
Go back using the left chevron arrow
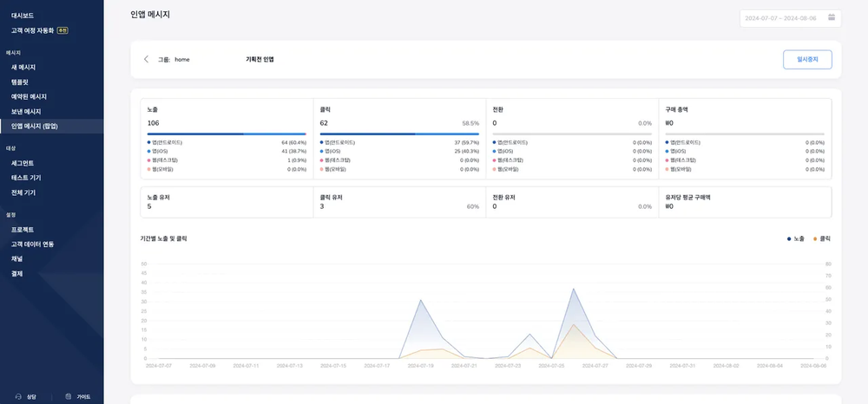tap(146, 59)
